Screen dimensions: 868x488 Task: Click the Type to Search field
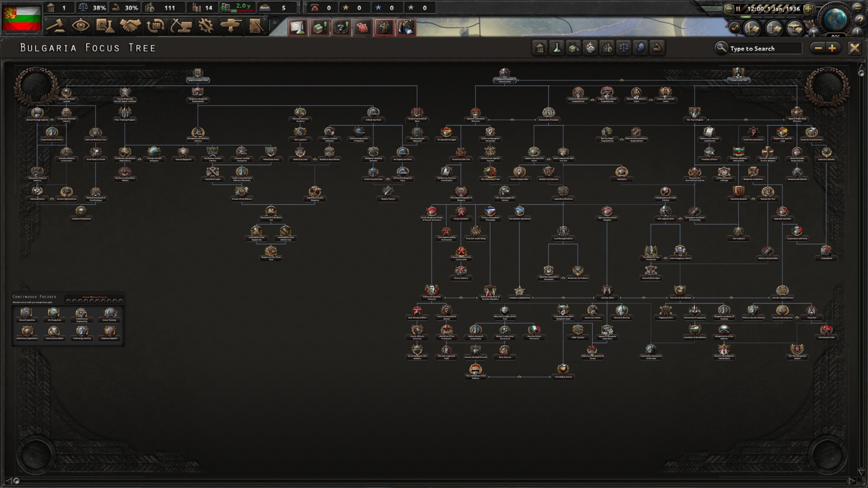click(x=764, y=48)
